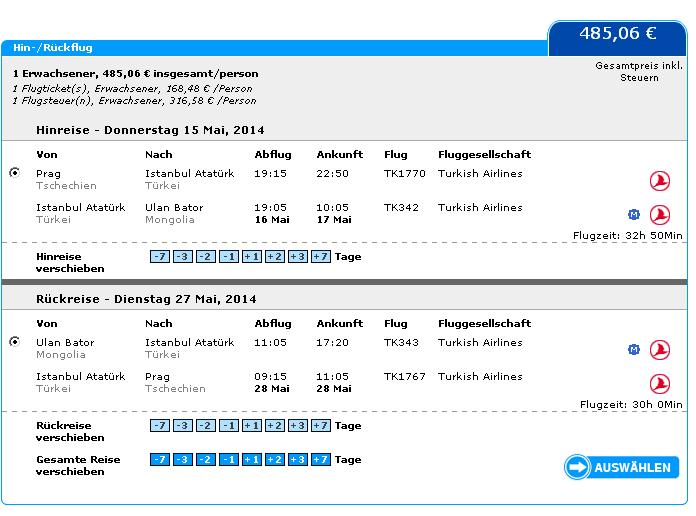Viewport: 696px width, 516px height.
Task: Click the Hin-/Rückflug header tab
Action: (x=52, y=48)
